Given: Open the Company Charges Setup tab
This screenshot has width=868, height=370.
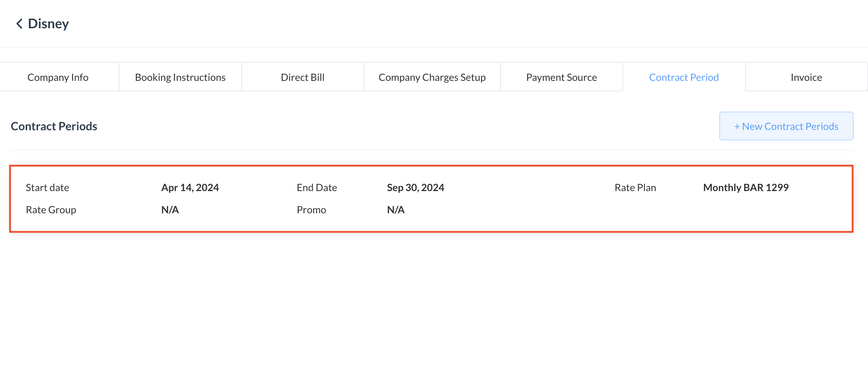Looking at the screenshot, I should point(432,77).
